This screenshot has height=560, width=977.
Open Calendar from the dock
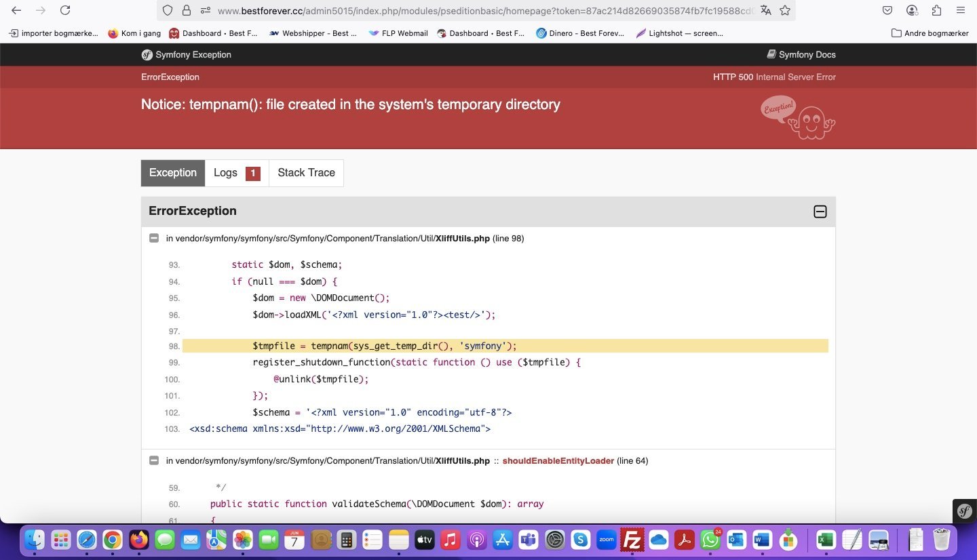[294, 540]
